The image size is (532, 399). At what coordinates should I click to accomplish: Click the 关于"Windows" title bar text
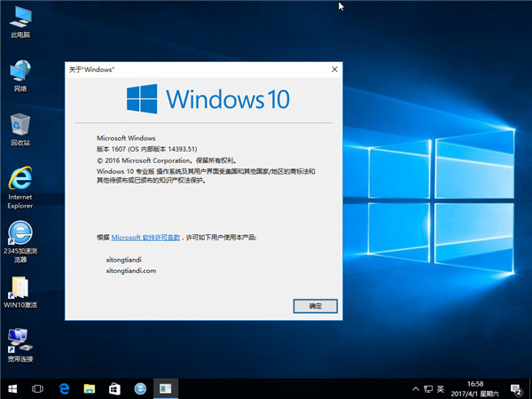(91, 69)
